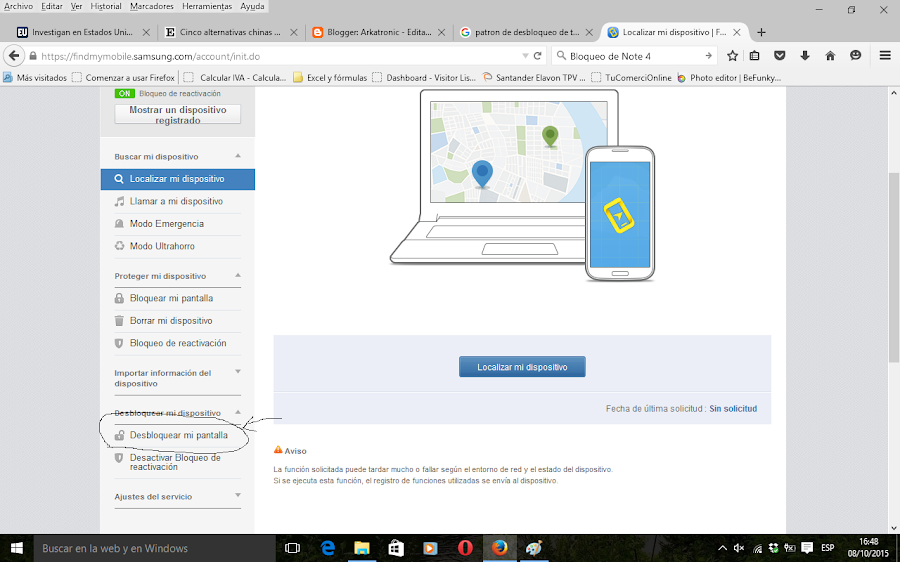Click the padlock site identity icon
900x562 pixels.
click(33, 56)
